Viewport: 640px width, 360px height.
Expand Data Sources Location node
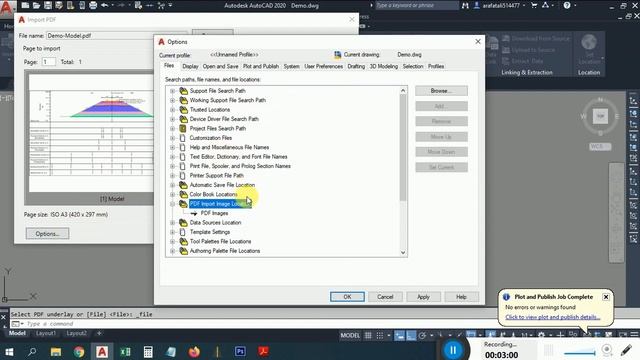click(172, 223)
